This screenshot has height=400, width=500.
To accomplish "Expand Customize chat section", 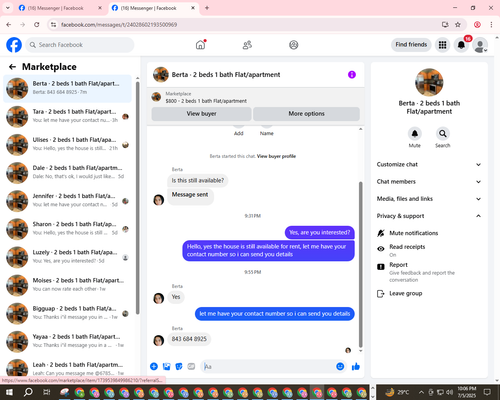I will pos(429,164).
